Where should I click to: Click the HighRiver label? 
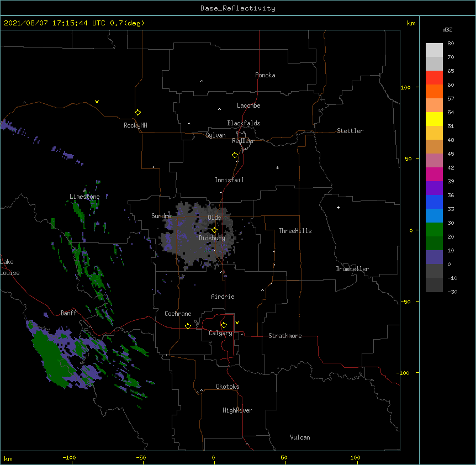pos(237,410)
